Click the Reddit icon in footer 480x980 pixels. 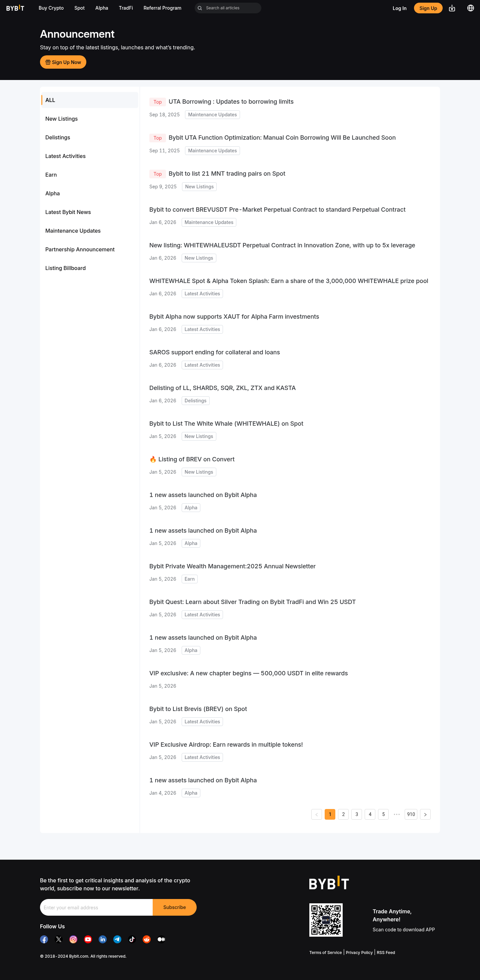pos(146,939)
